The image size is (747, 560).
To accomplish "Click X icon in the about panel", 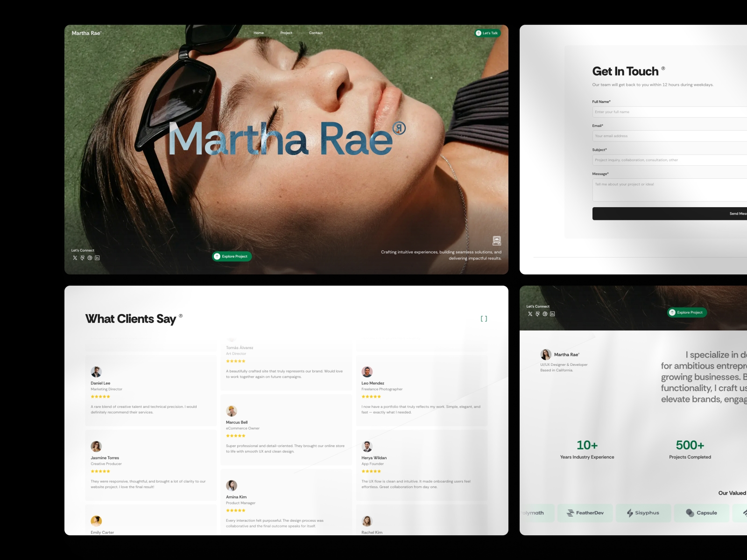I will pos(530,314).
